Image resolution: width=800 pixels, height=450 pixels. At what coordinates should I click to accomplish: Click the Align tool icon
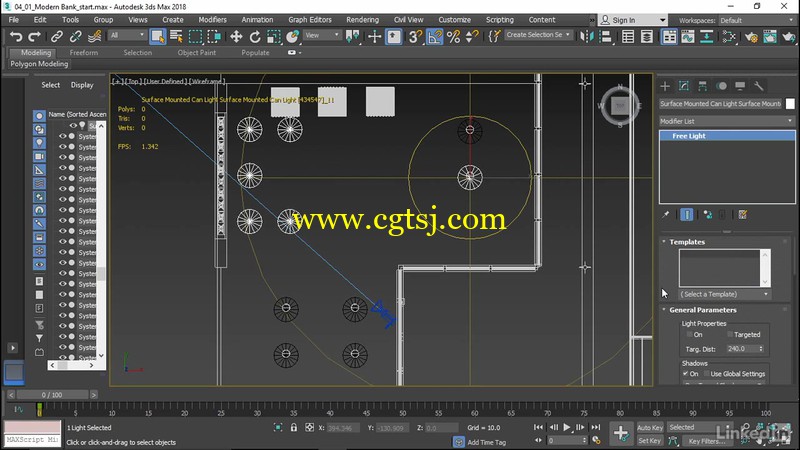point(606,37)
